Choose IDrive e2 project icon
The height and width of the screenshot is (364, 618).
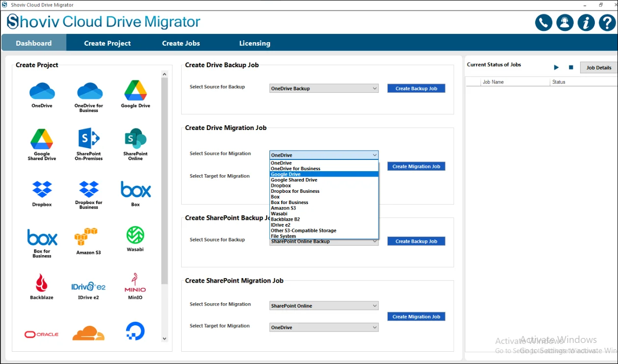click(89, 286)
